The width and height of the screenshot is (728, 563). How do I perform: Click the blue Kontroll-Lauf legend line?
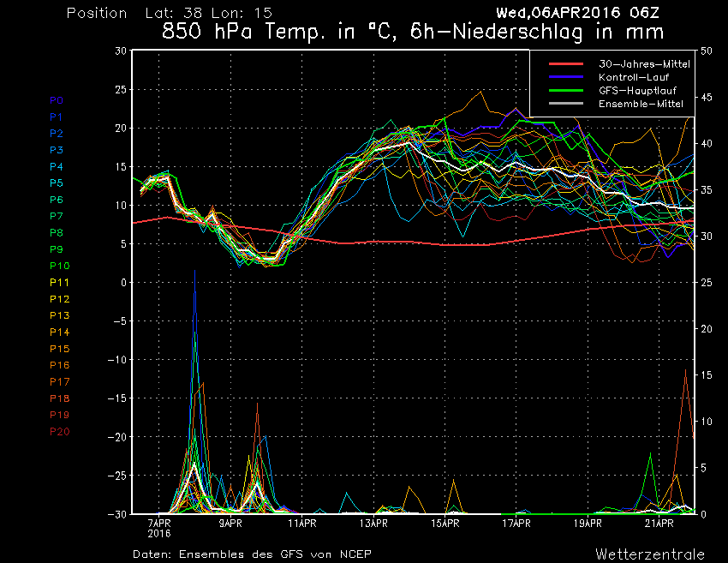tap(566, 77)
